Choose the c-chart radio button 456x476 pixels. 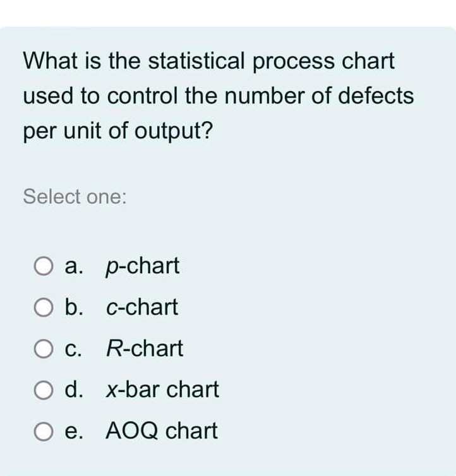44,307
